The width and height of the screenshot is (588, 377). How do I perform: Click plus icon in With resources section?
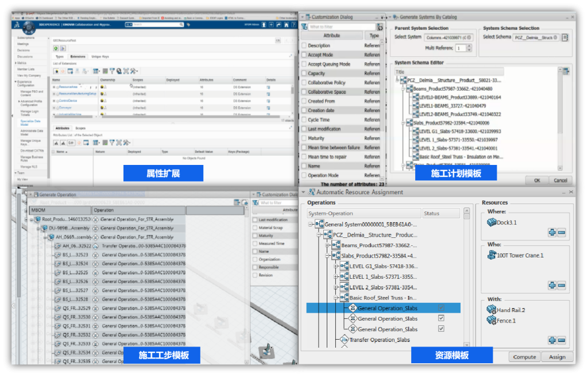[x=552, y=340]
